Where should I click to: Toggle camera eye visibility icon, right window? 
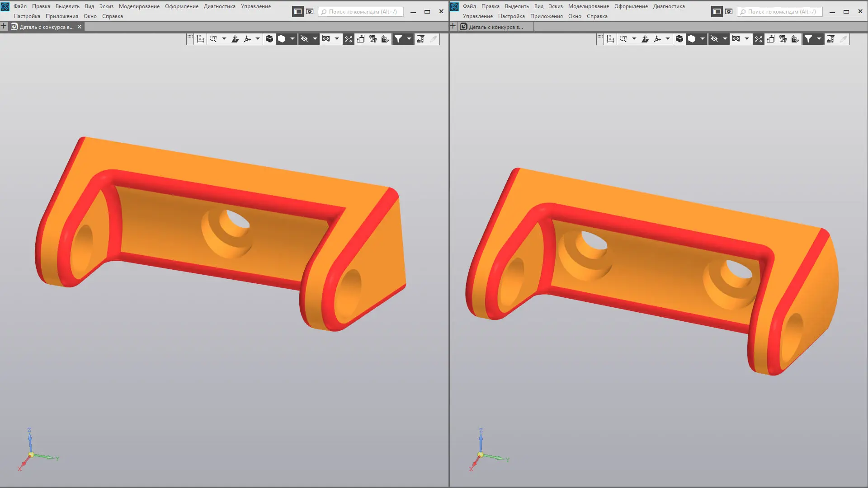tap(736, 39)
